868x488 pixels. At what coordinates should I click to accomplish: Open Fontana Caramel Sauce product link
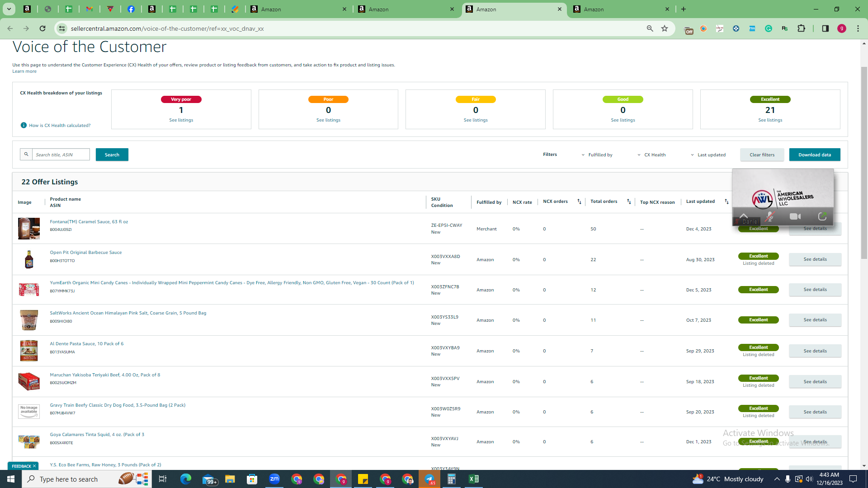89,222
